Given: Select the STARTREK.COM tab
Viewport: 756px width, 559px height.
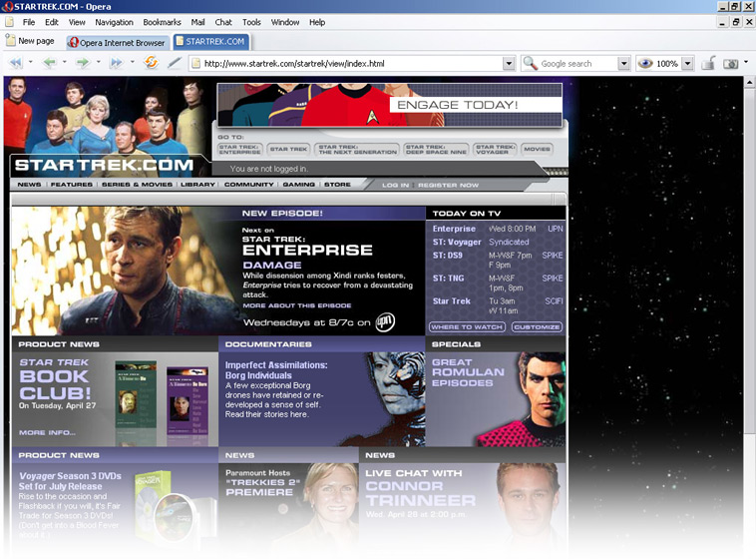Looking at the screenshot, I should (x=210, y=42).
